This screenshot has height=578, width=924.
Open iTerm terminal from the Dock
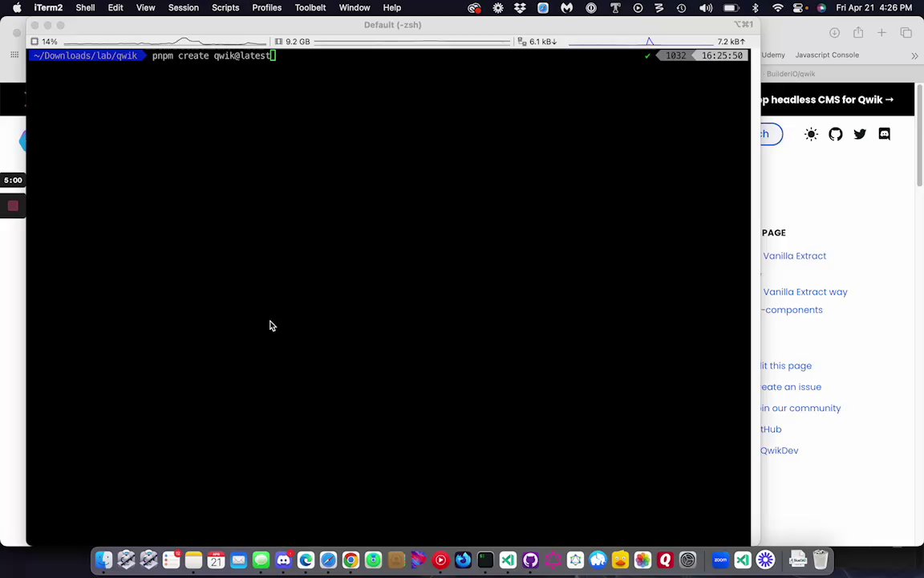[485, 560]
